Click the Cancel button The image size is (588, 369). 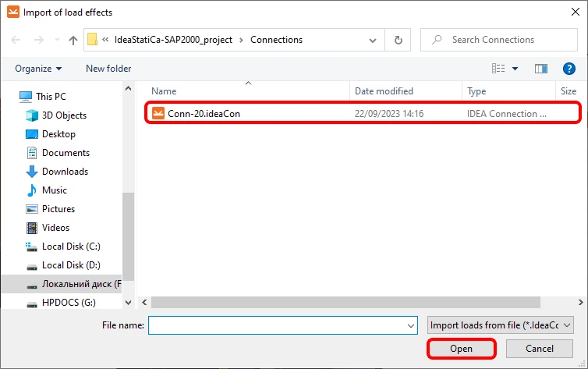point(539,349)
